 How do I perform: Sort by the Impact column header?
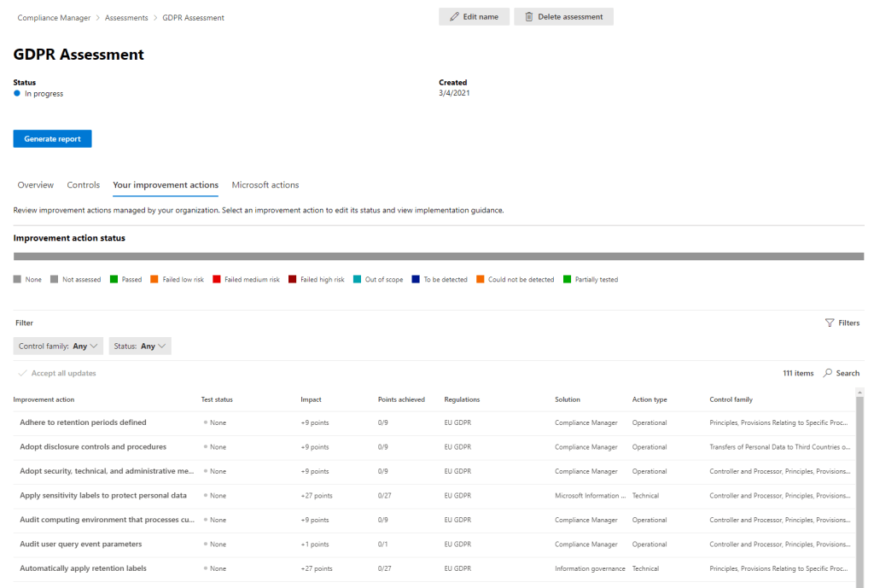311,399
